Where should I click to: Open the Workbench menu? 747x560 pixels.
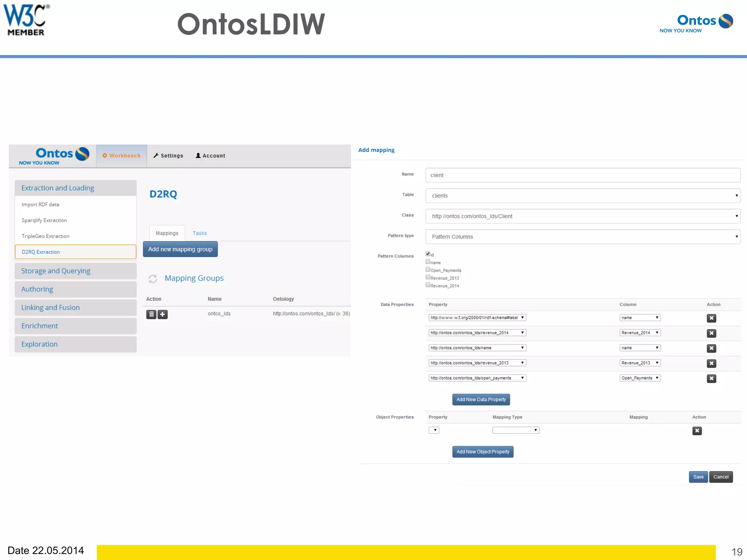[x=121, y=156]
